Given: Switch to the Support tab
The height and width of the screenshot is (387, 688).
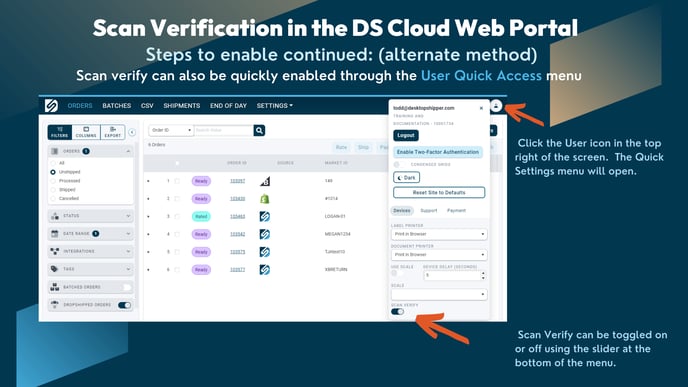Looking at the screenshot, I should [x=429, y=211].
